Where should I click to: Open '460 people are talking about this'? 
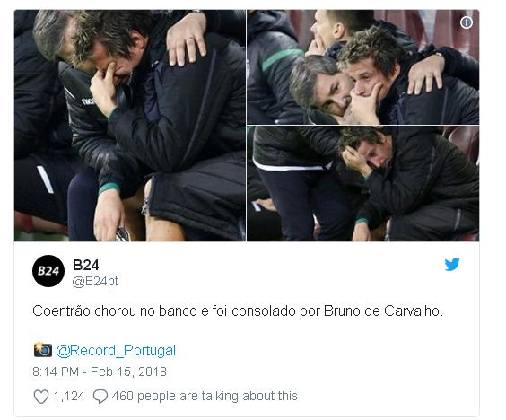(205, 396)
